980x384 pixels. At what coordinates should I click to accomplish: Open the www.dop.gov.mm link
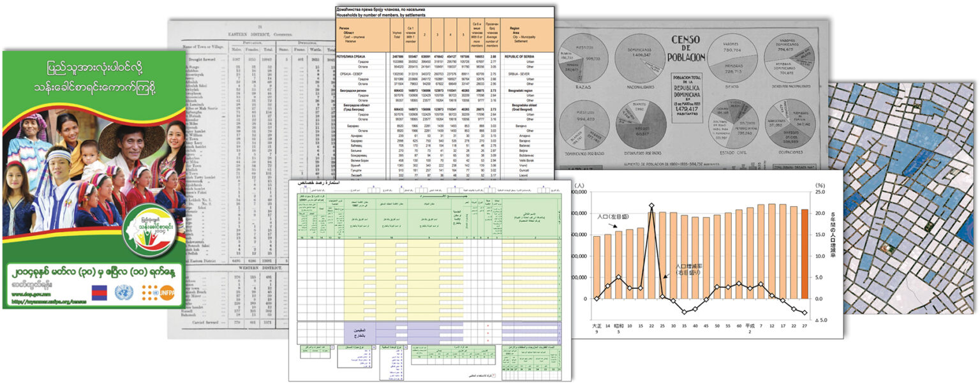click(32, 294)
